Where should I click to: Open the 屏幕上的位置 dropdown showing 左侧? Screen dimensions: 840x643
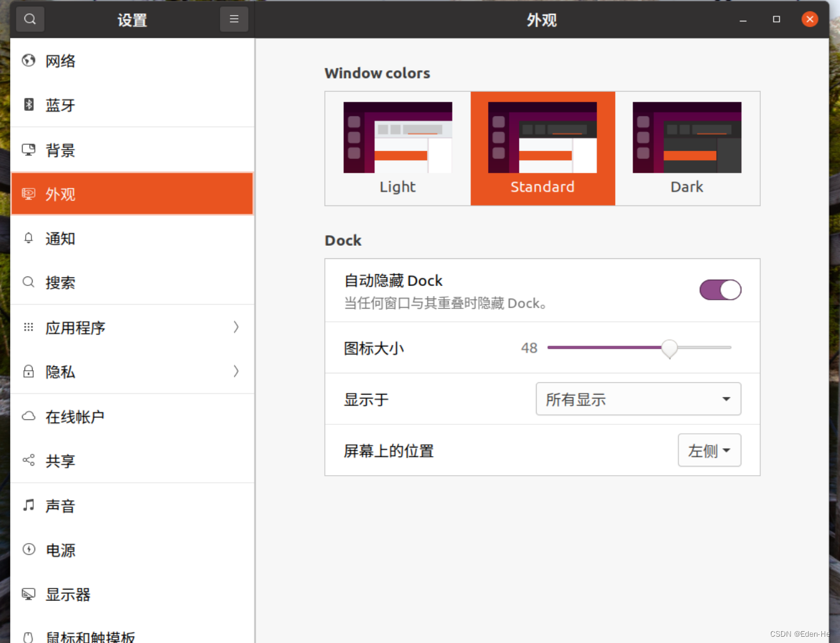pos(709,450)
